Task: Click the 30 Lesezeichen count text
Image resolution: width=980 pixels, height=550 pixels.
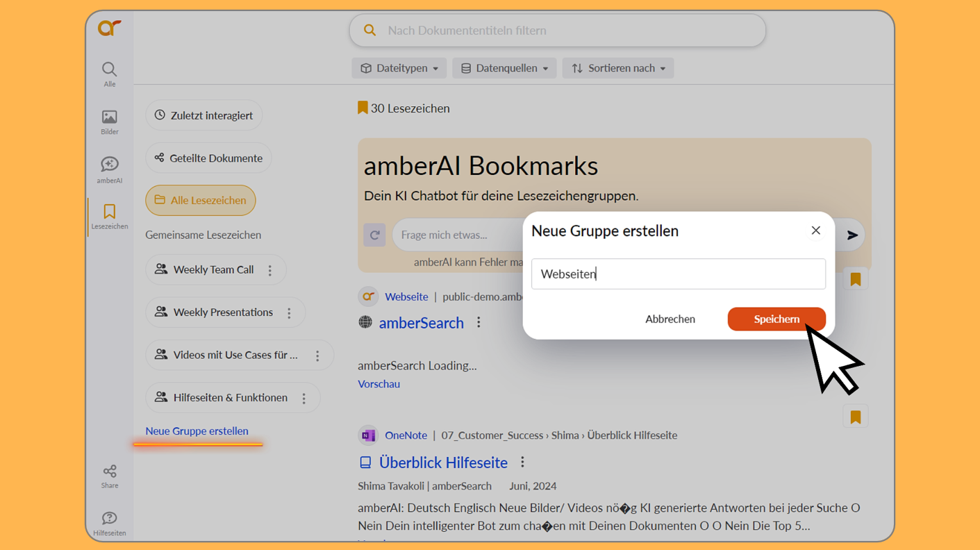Action: coord(410,108)
